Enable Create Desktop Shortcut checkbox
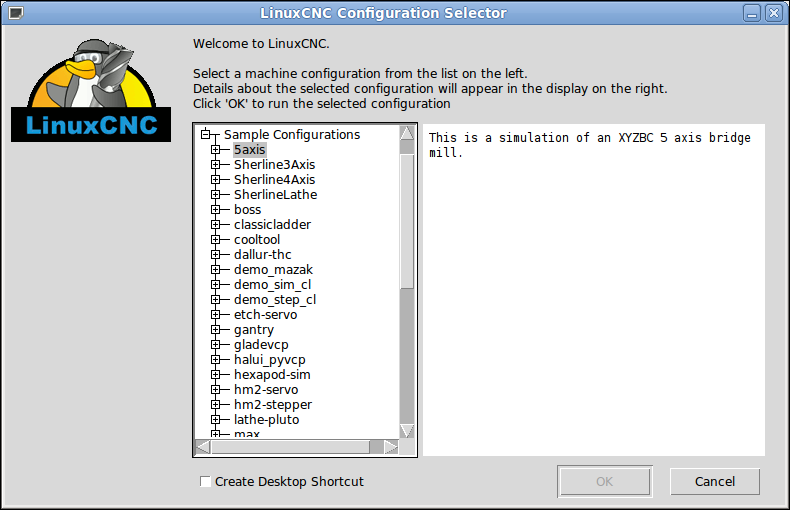Viewport: 790px width, 510px height. point(206,482)
